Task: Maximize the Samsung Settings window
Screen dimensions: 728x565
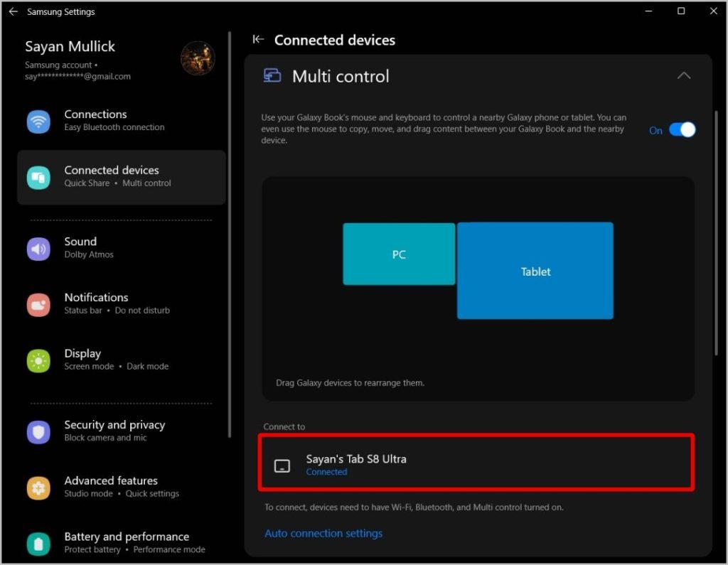Action: coord(681,11)
